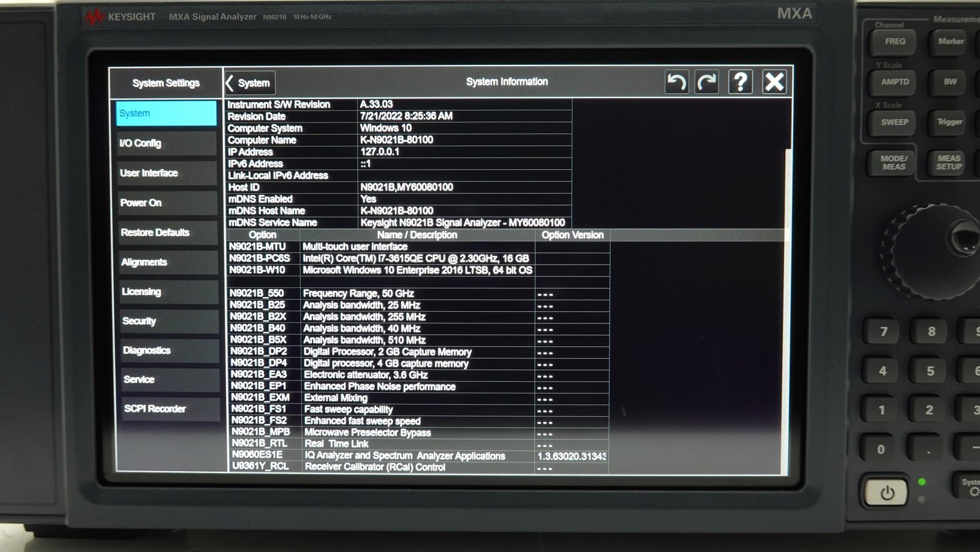
Task: Click the Computer Name value K-N9021B-80100
Action: [x=397, y=140]
